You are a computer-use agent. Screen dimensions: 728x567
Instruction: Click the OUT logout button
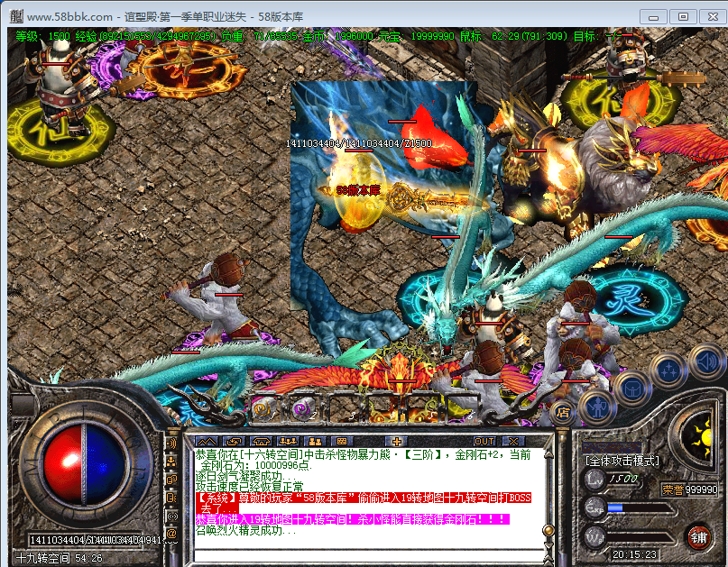coord(484,442)
